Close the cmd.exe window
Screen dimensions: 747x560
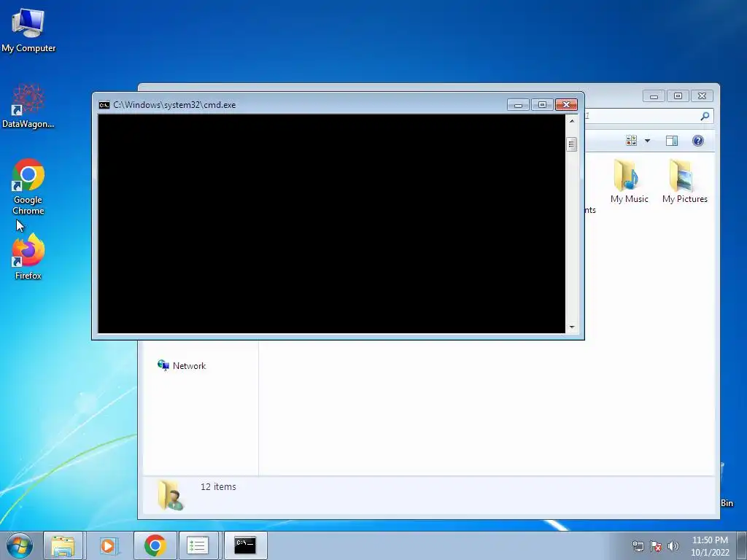click(x=566, y=105)
